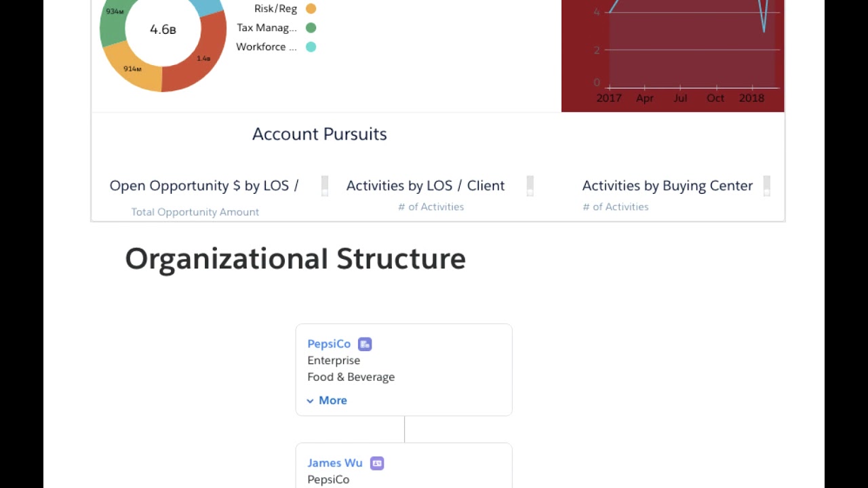Click scroll handle beside Activities by LOS

pyautogui.click(x=530, y=186)
